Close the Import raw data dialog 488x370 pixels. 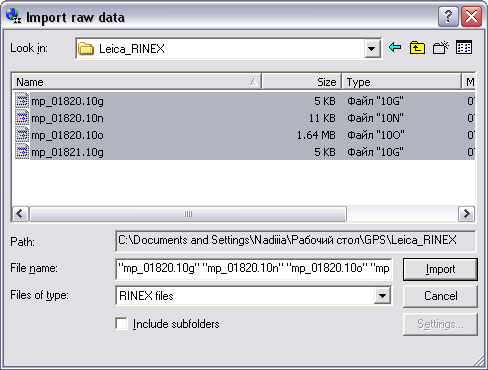tap(471, 16)
